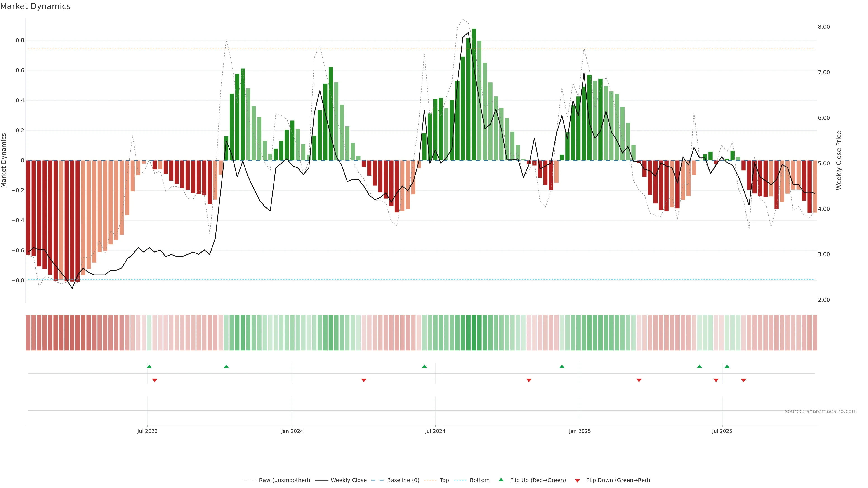Screen dimensions: 868x488
Task: Click the flip-up triangle just before Jan 2025
Action: point(562,366)
